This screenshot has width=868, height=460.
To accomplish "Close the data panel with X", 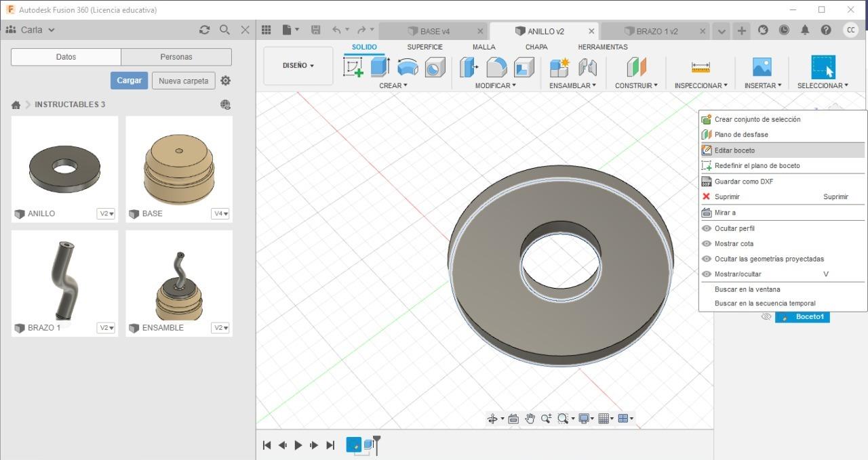I will (245, 30).
